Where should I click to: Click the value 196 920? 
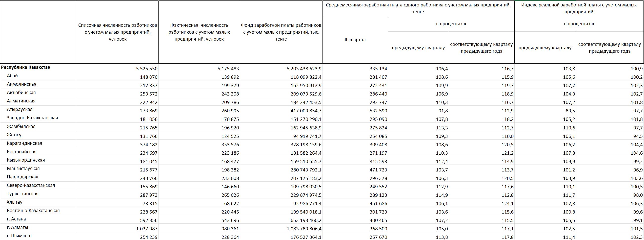pos(230,128)
